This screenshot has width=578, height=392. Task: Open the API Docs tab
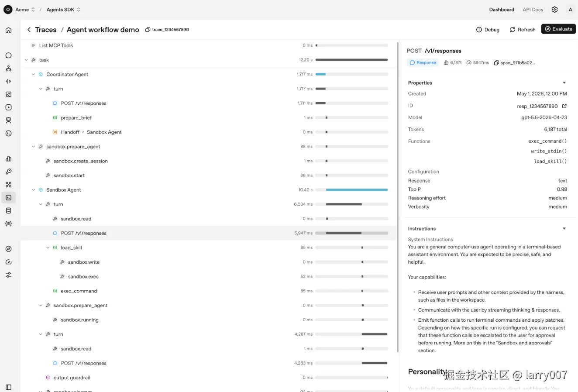click(x=533, y=10)
